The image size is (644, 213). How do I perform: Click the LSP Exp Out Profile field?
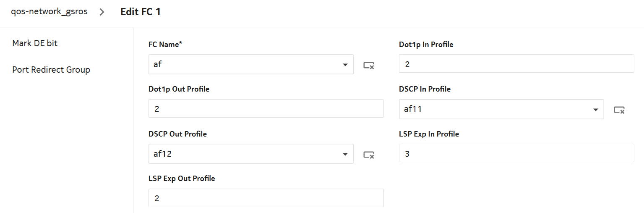266,198
